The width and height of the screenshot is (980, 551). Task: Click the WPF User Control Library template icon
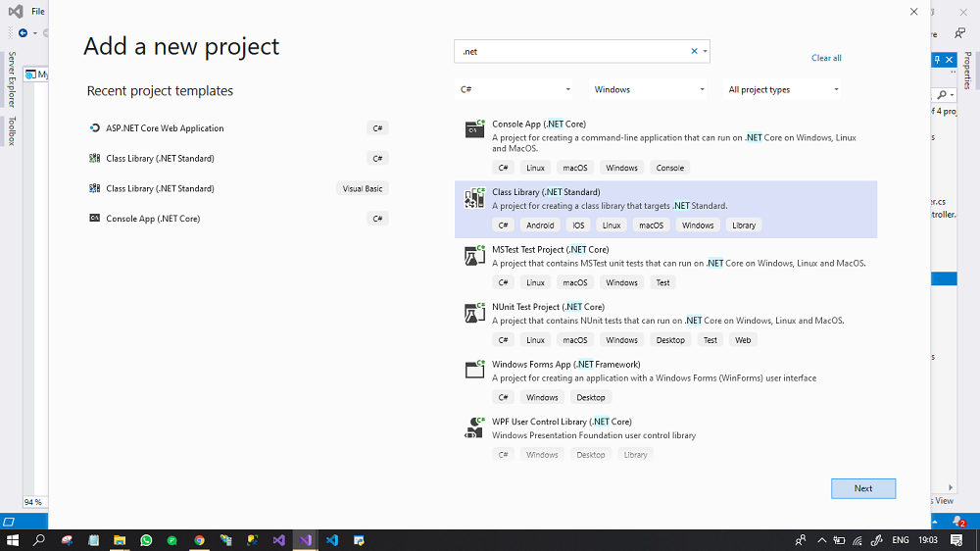(x=474, y=427)
